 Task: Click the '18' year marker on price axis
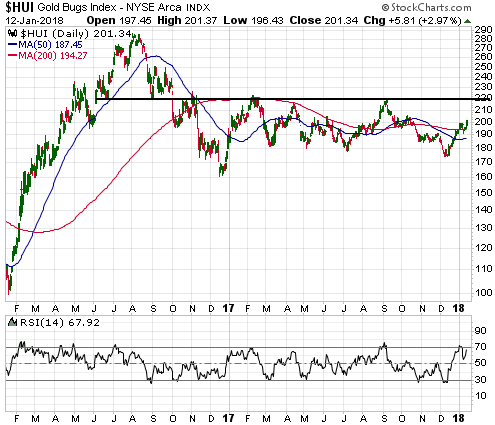tap(458, 308)
